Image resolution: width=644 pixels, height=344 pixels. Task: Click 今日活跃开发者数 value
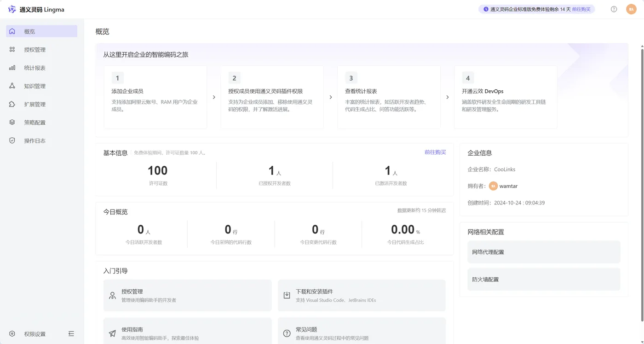[x=144, y=229]
